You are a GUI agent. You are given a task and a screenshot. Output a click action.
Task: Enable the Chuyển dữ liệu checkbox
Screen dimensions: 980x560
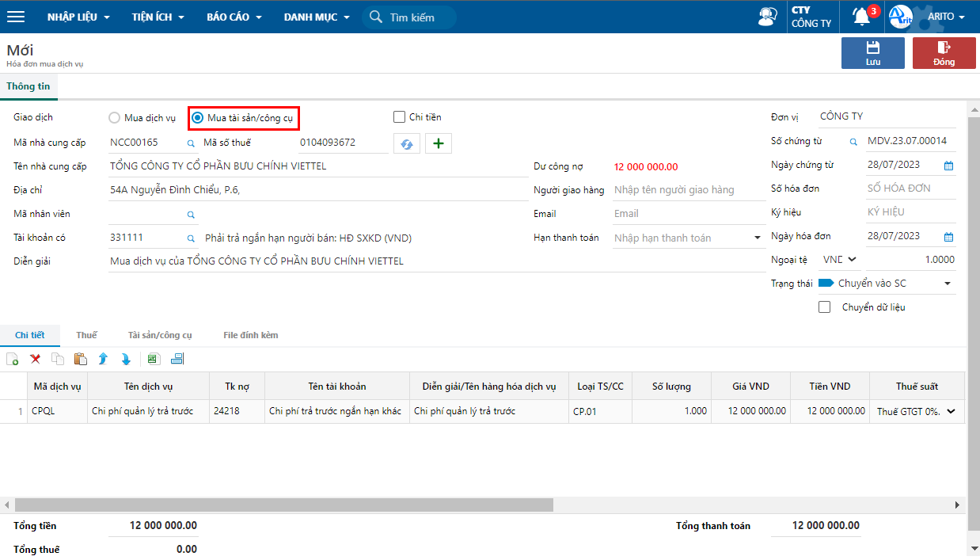(825, 307)
